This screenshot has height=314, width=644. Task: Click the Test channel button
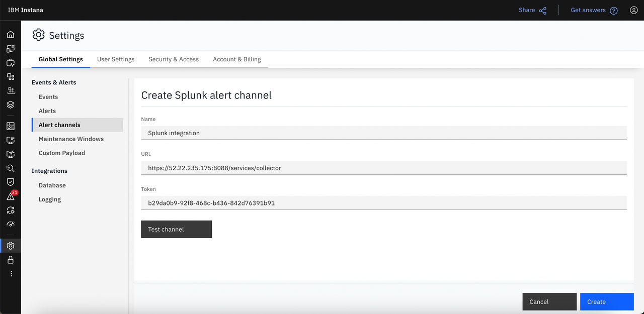click(177, 229)
